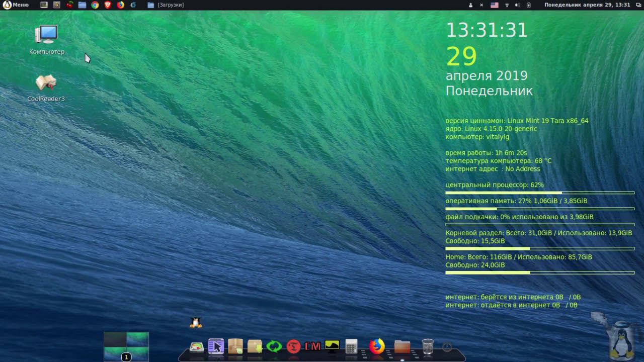
Task: Open the system monitor display in dock
Action: click(x=332, y=346)
